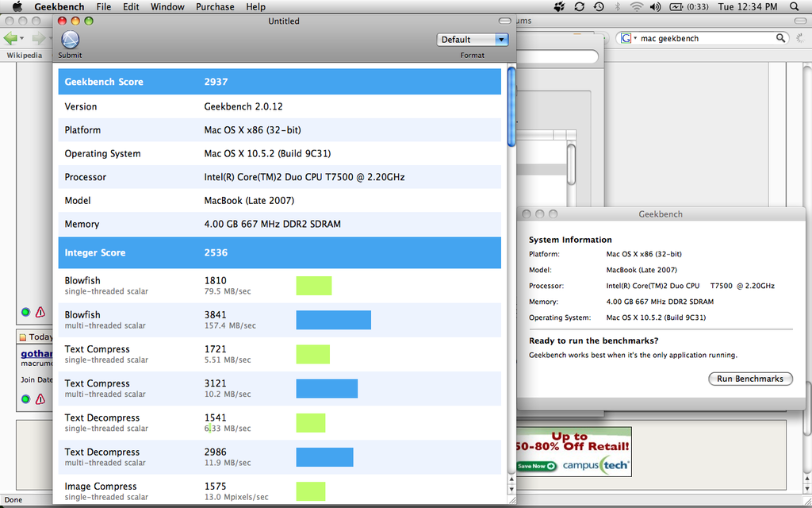This screenshot has width=812, height=508.
Task: Click the Submit globe icon in toolbar
Action: click(x=70, y=40)
